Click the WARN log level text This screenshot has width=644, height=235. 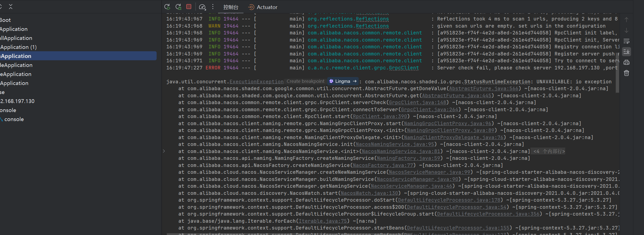coord(214,26)
